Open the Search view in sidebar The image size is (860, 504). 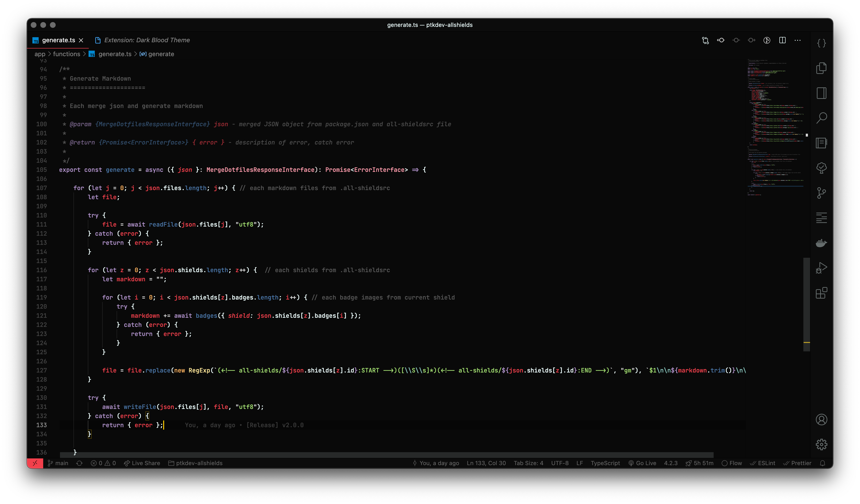821,118
